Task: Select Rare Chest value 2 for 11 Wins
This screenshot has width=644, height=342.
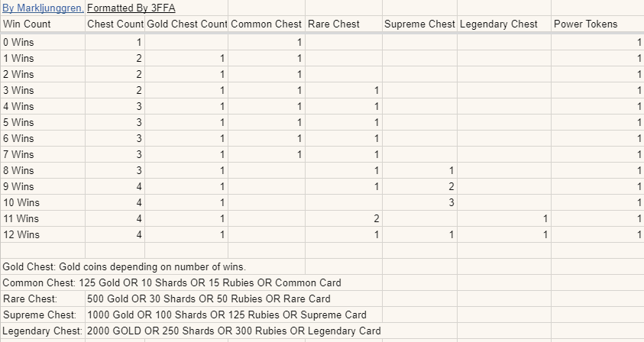Action: pyautogui.click(x=376, y=218)
